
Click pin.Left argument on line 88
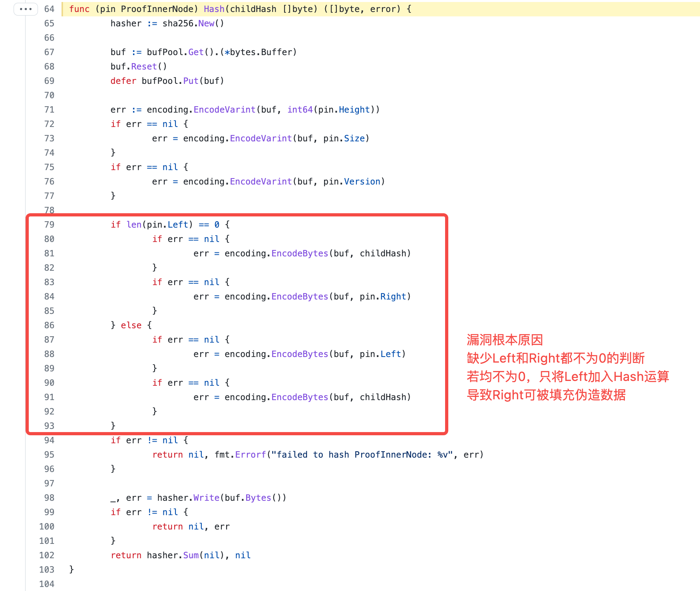tap(380, 354)
